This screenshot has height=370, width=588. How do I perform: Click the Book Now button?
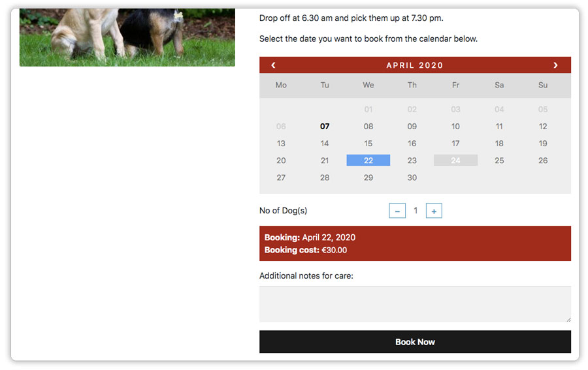pos(415,342)
